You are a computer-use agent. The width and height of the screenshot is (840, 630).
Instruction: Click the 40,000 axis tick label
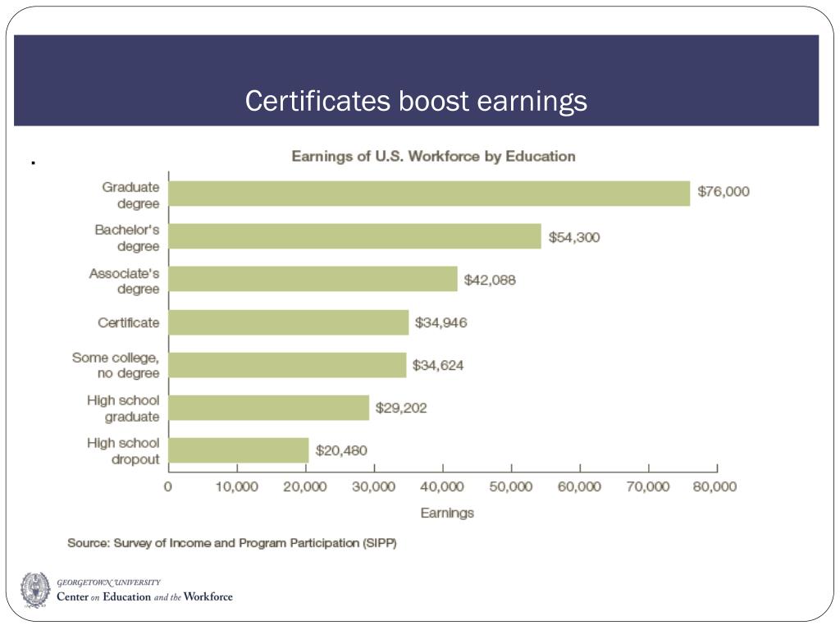click(442, 486)
